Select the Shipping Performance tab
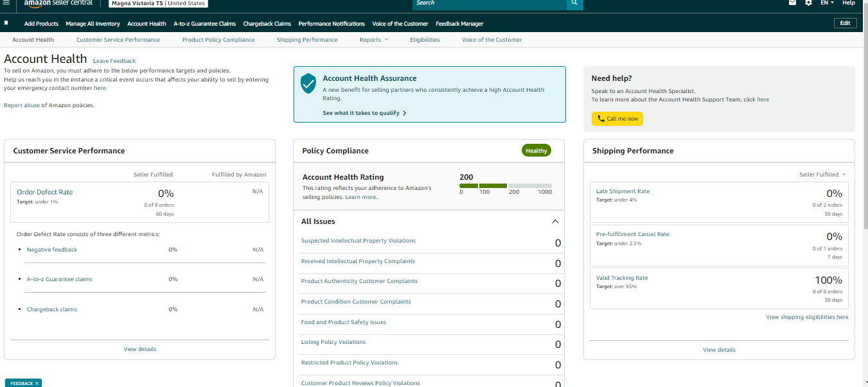The width and height of the screenshot is (868, 387). [x=307, y=40]
